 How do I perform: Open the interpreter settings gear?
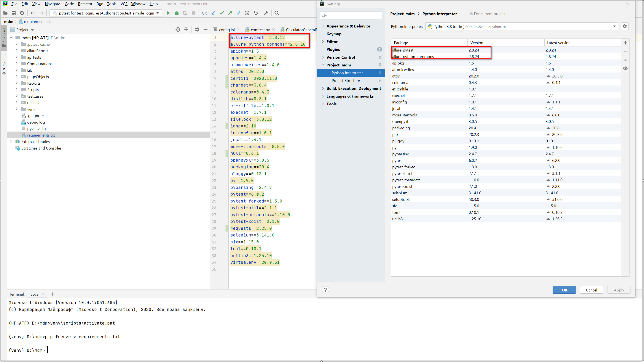[x=625, y=26]
